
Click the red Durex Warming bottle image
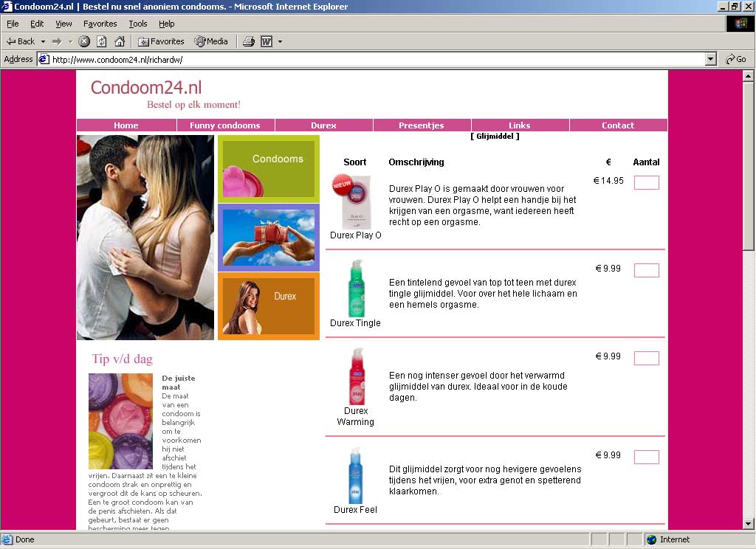pyautogui.click(x=357, y=376)
